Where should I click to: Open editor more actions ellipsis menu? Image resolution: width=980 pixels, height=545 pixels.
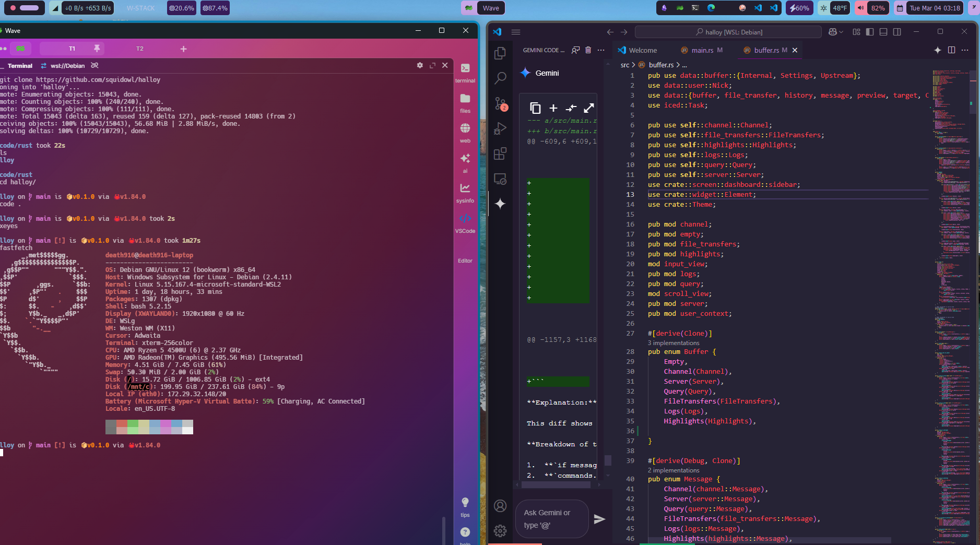pos(965,50)
